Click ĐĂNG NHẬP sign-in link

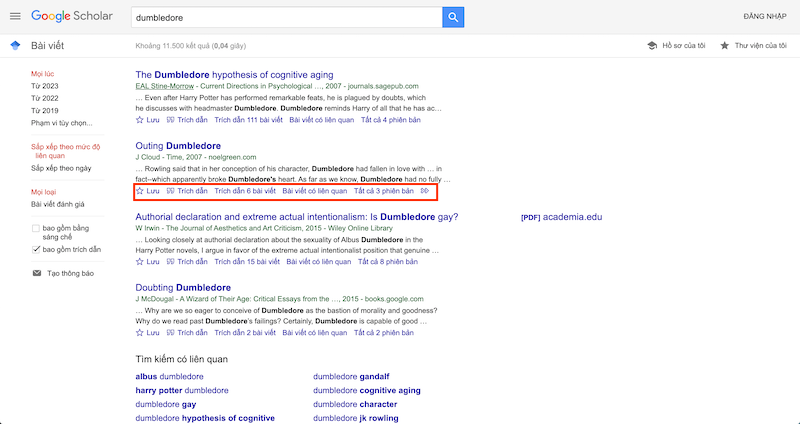[x=765, y=16]
